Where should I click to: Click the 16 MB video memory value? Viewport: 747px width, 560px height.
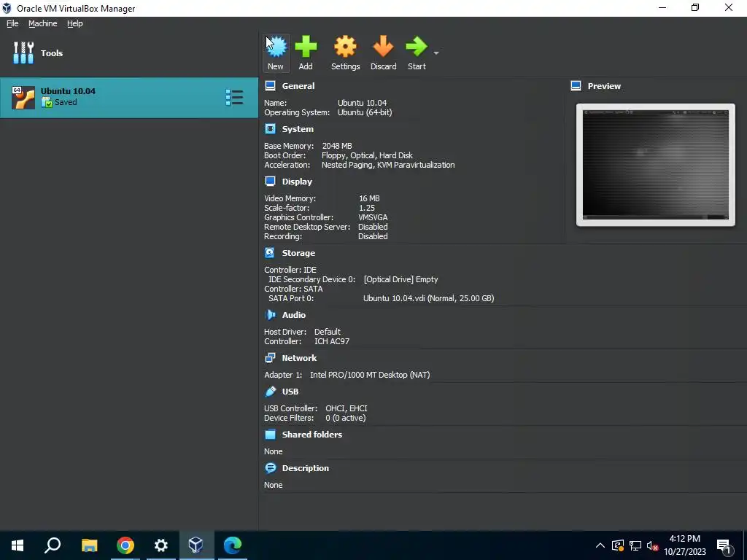tap(369, 198)
